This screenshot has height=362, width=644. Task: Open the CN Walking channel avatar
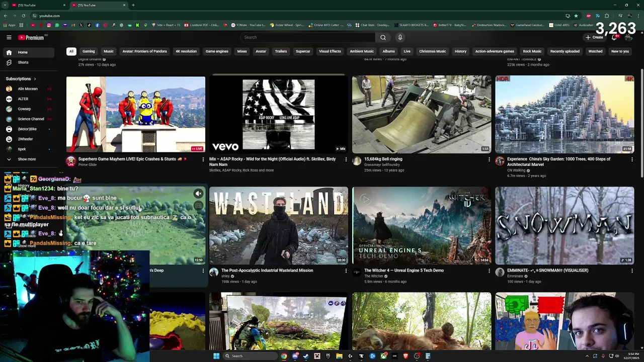500,161
